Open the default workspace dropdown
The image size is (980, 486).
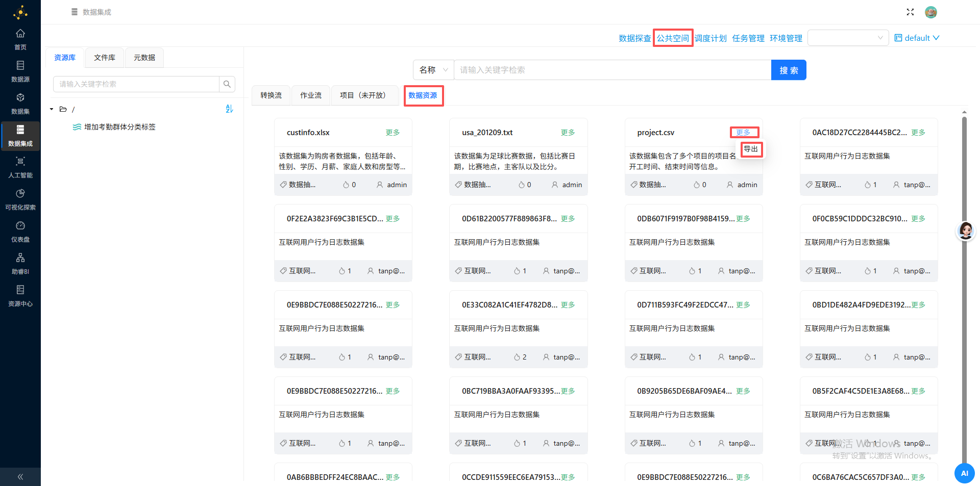[917, 38]
